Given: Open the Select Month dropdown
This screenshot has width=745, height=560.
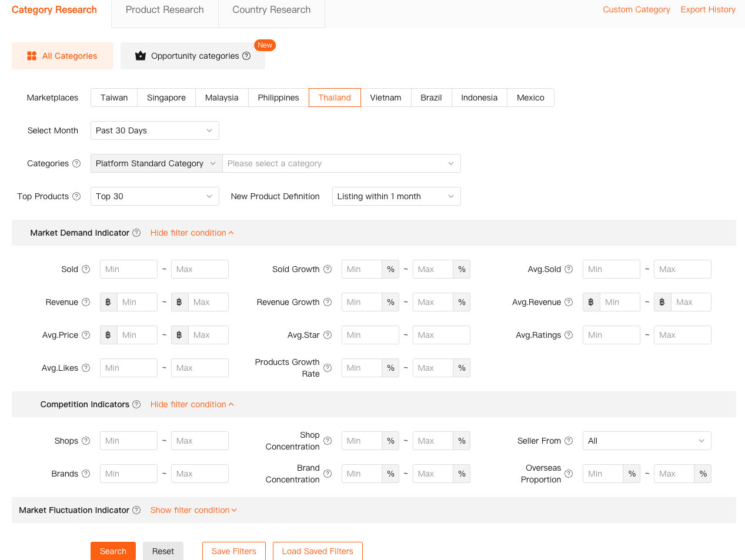Looking at the screenshot, I should pyautogui.click(x=155, y=130).
